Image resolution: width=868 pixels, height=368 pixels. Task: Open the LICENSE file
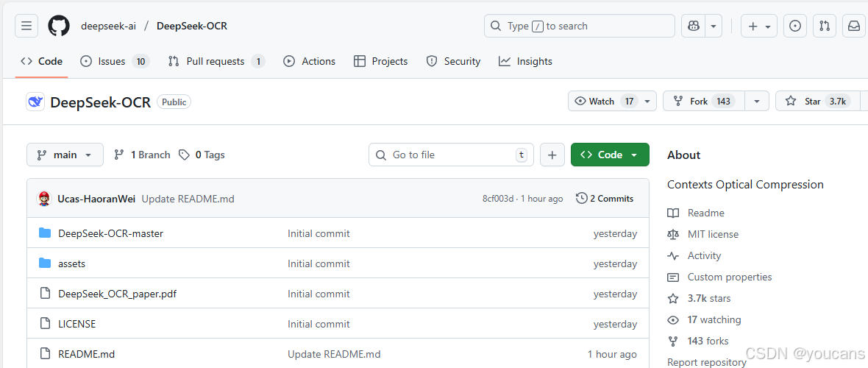pyautogui.click(x=77, y=324)
